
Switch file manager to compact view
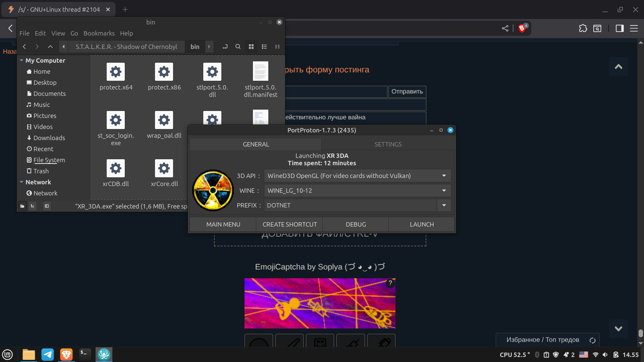[x=277, y=47]
